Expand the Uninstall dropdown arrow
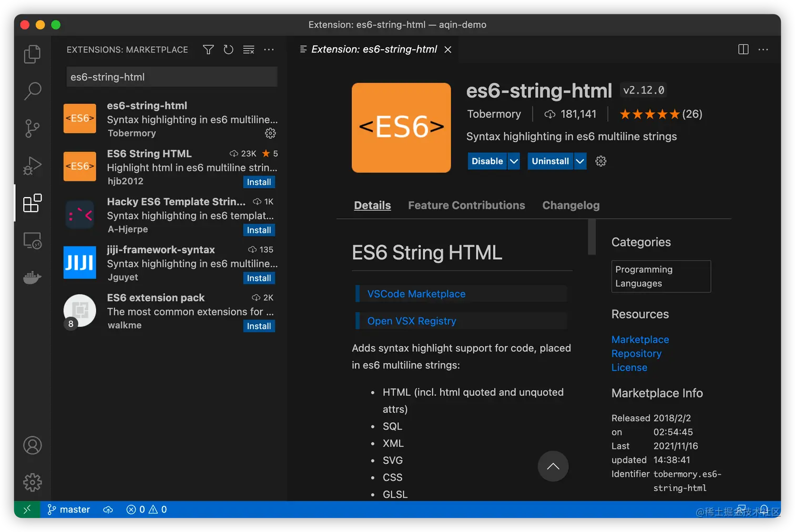This screenshot has width=795, height=532. click(x=579, y=161)
